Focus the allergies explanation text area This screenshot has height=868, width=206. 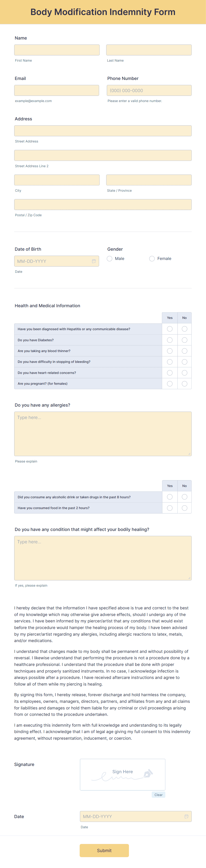[103, 434]
